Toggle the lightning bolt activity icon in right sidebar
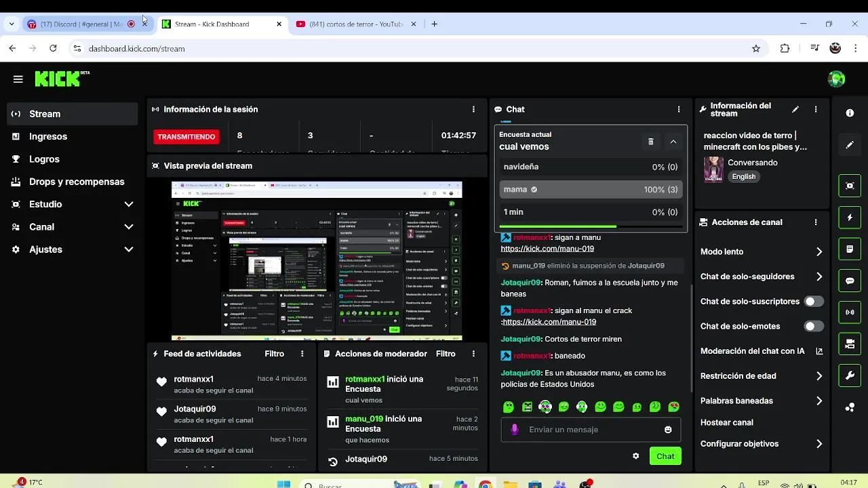 pyautogui.click(x=850, y=218)
